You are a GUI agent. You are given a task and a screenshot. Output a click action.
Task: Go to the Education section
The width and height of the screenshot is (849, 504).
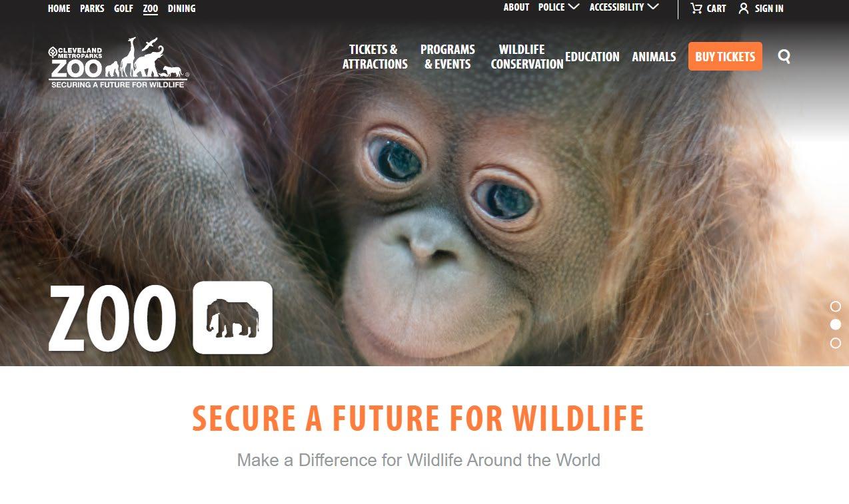pos(592,57)
